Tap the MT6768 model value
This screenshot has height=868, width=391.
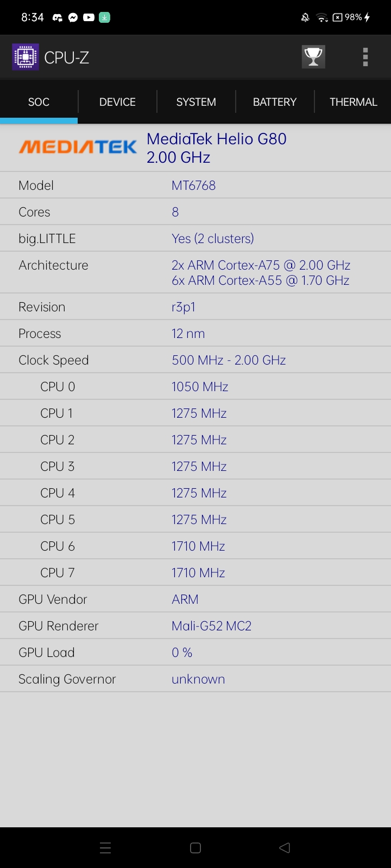click(193, 185)
